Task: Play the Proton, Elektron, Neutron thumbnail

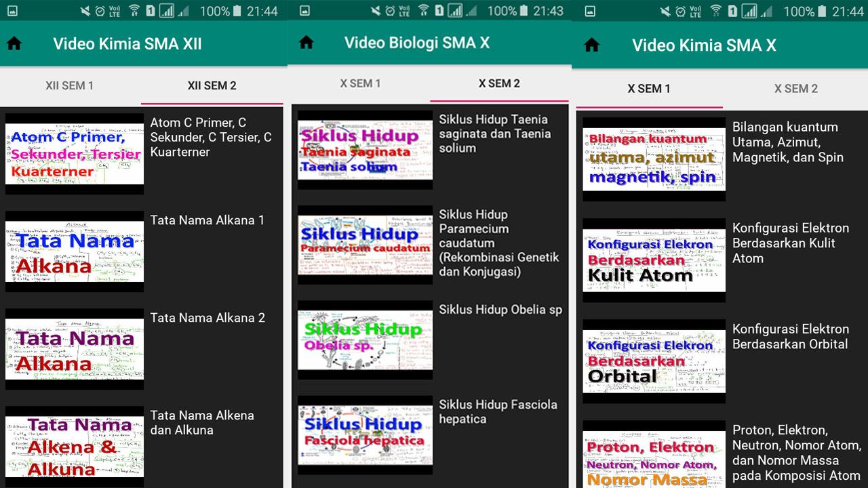Action: 654,454
